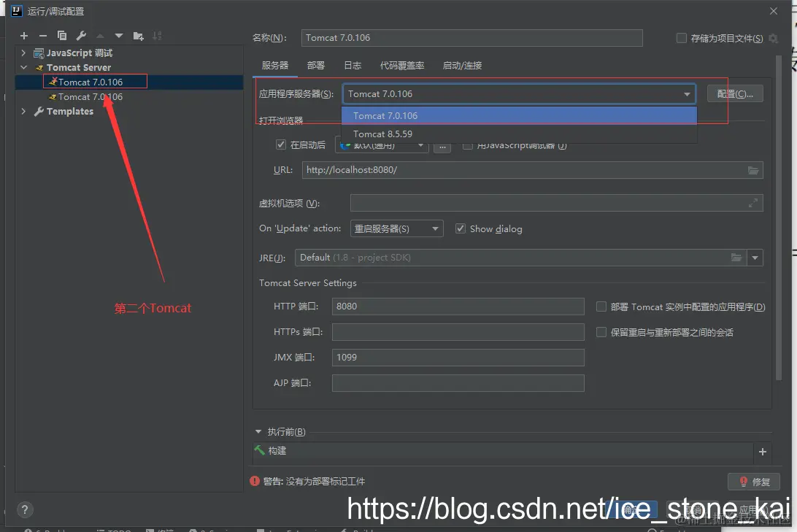Create new folder for configurations
This screenshot has height=532, width=797.
(x=138, y=36)
